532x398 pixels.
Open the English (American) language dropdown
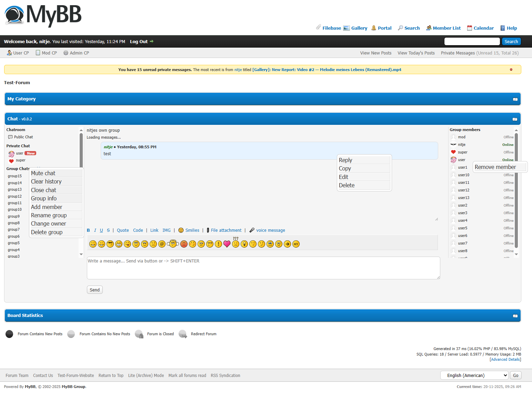474,375
